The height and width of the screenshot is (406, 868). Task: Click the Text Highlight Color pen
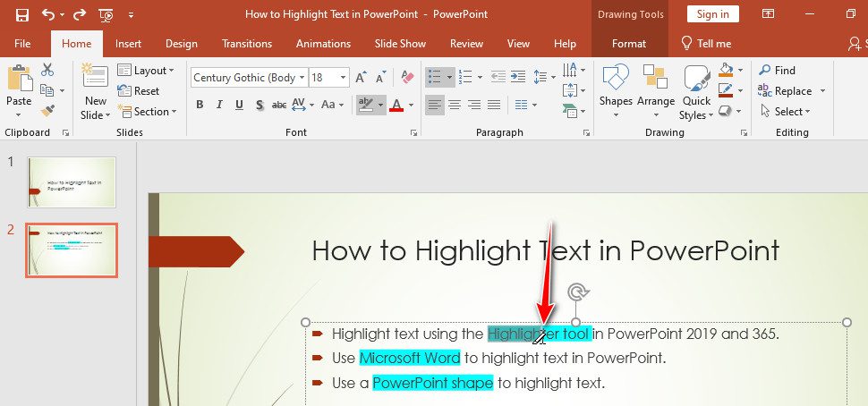click(x=365, y=104)
